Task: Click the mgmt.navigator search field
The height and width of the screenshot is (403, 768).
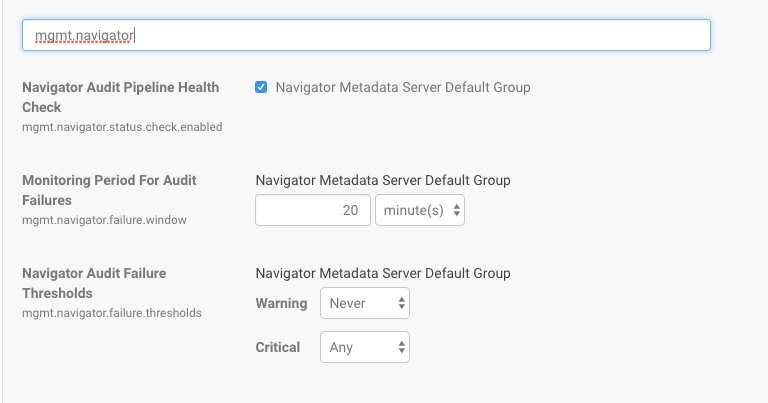Action: pyautogui.click(x=366, y=35)
